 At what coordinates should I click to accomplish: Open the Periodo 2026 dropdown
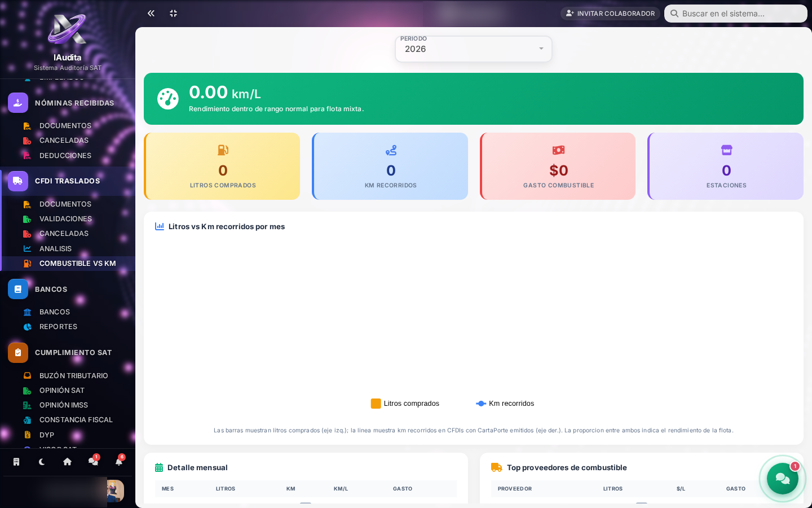pyautogui.click(x=474, y=49)
